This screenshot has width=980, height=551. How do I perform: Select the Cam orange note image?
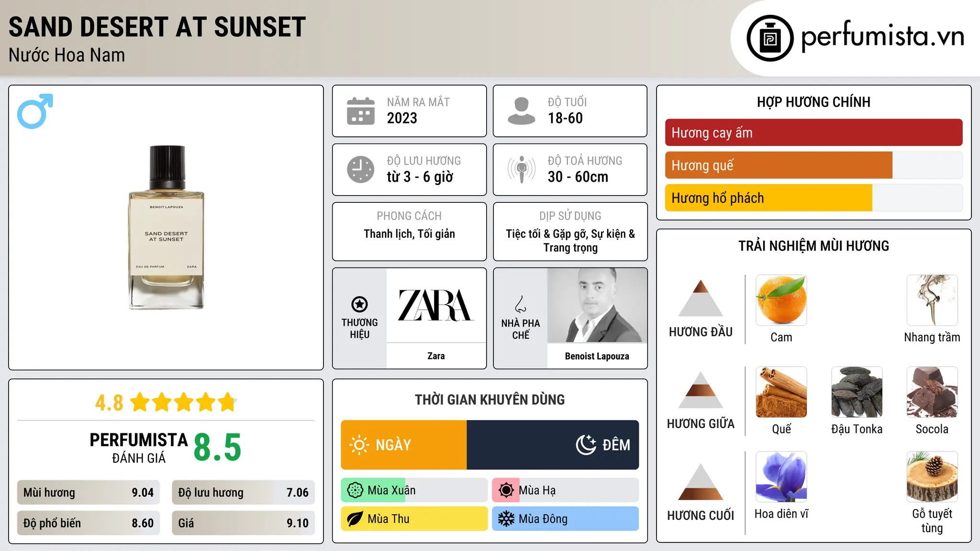(x=781, y=300)
